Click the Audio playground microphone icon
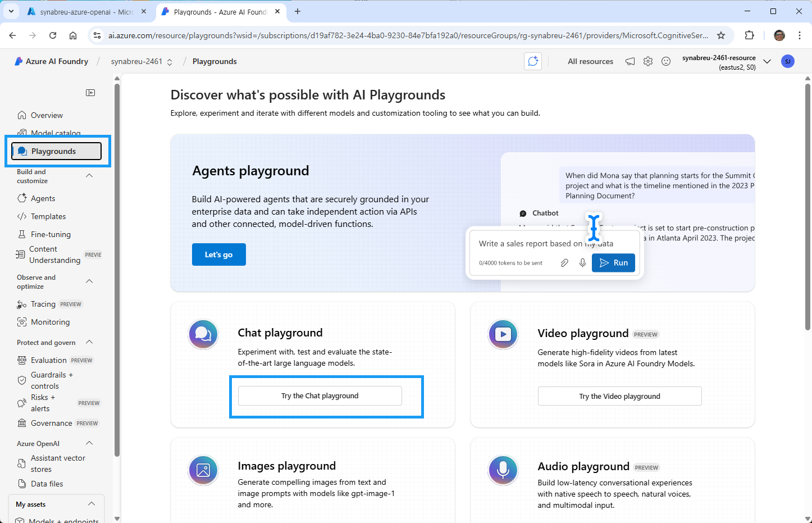Screen dimensions: 812x523 503,470
